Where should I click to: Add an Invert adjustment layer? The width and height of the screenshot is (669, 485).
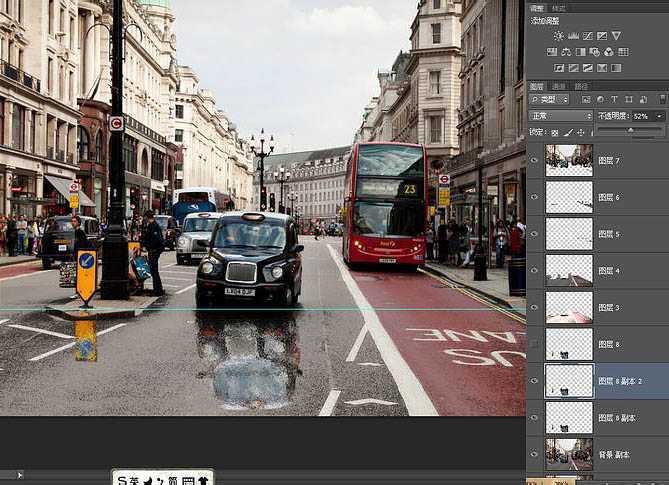[x=559, y=68]
